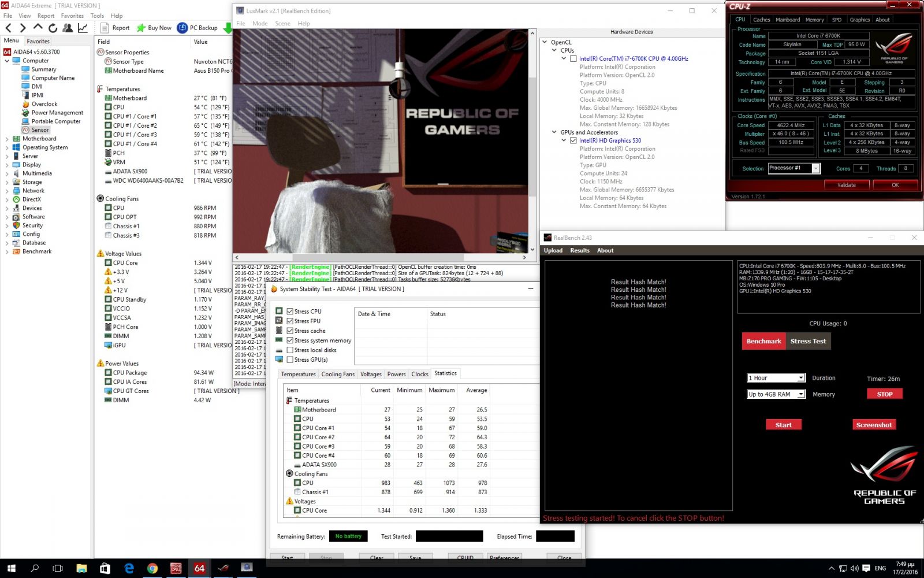Toggle Intel HD Graphics 530 device checkbox
Image resolution: width=924 pixels, height=578 pixels.
(573, 140)
